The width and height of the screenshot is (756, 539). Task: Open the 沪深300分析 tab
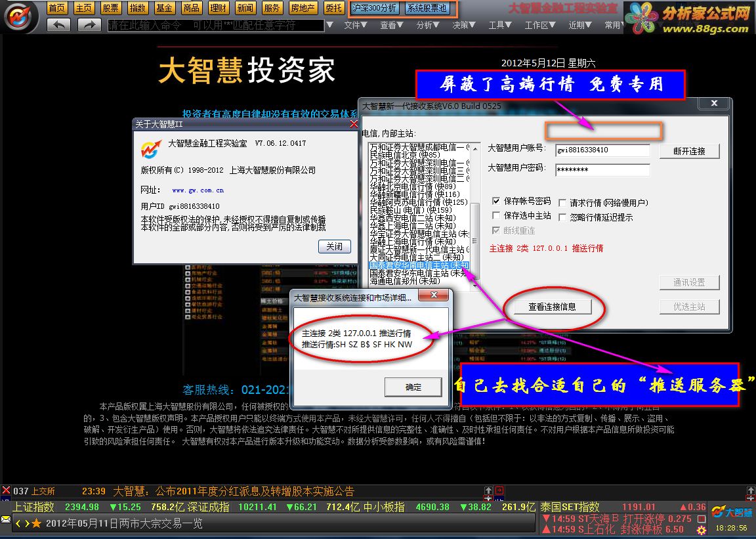[374, 8]
